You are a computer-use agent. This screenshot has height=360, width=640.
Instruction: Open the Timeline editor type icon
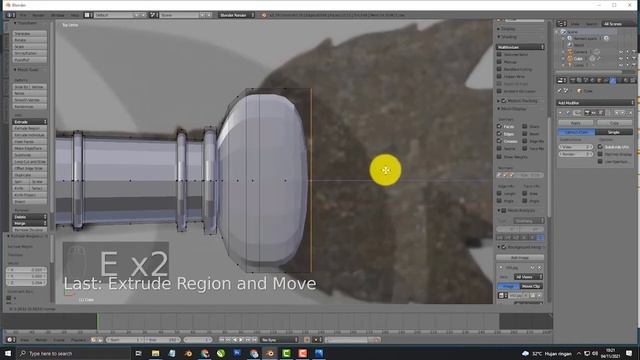click(x=11, y=340)
